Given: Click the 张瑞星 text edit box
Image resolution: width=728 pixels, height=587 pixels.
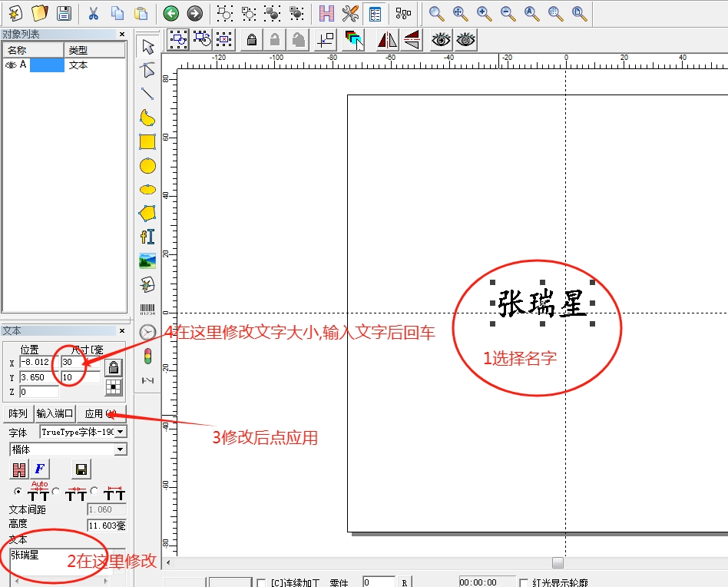Looking at the screenshot, I should pos(62,562).
